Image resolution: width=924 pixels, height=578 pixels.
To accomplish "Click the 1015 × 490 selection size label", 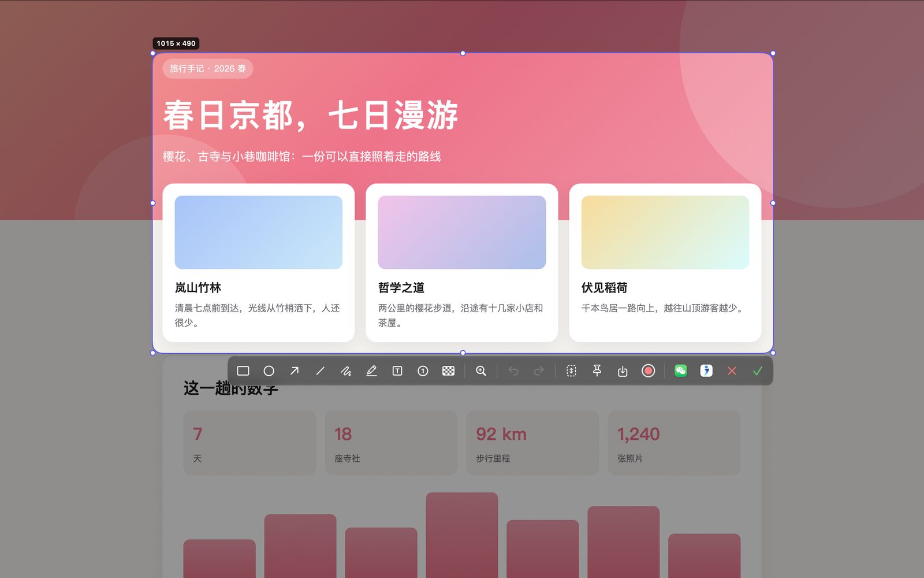I will point(176,43).
